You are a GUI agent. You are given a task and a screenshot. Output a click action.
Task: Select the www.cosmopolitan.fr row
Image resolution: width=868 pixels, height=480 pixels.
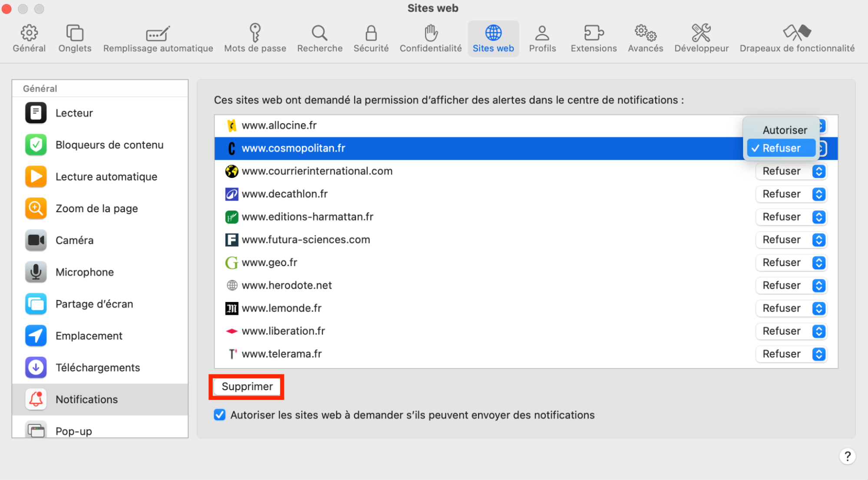coord(526,148)
